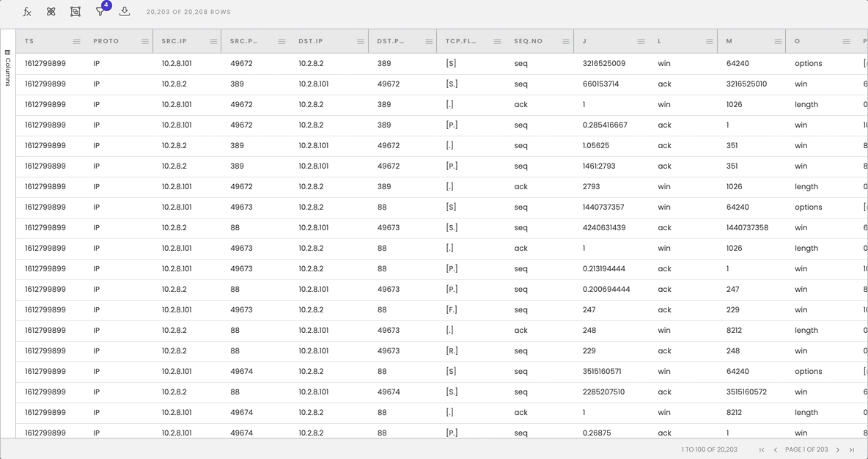
Task: Expand the Columns side panel
Action: [x=8, y=68]
